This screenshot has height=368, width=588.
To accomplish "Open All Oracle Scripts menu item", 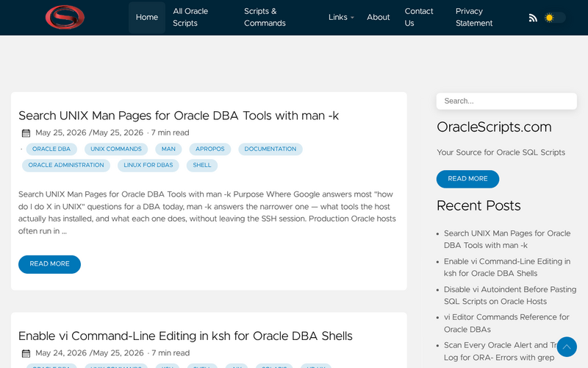I will (x=190, y=17).
